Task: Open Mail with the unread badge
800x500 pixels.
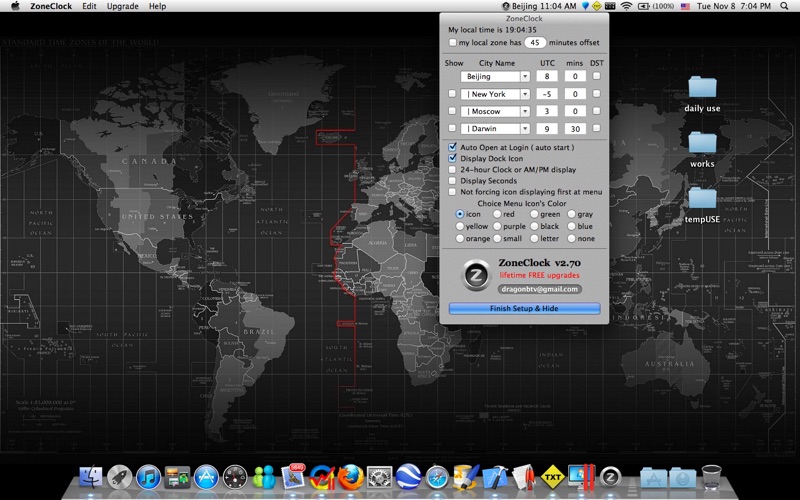Action: (293, 477)
